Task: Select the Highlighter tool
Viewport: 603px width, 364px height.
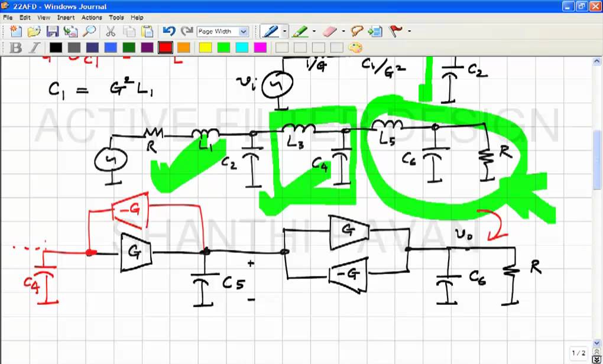Action: point(300,31)
